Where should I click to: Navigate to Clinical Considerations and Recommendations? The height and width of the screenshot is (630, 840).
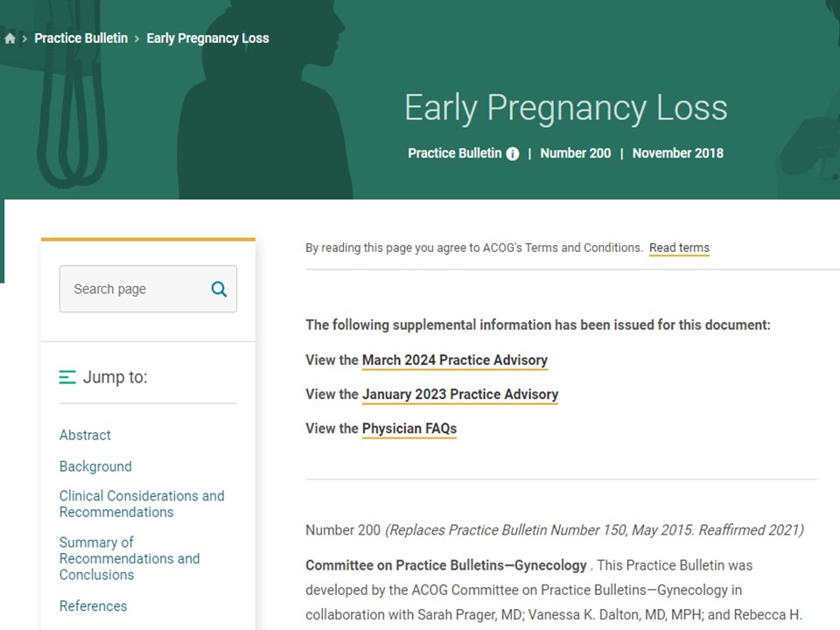click(x=141, y=504)
